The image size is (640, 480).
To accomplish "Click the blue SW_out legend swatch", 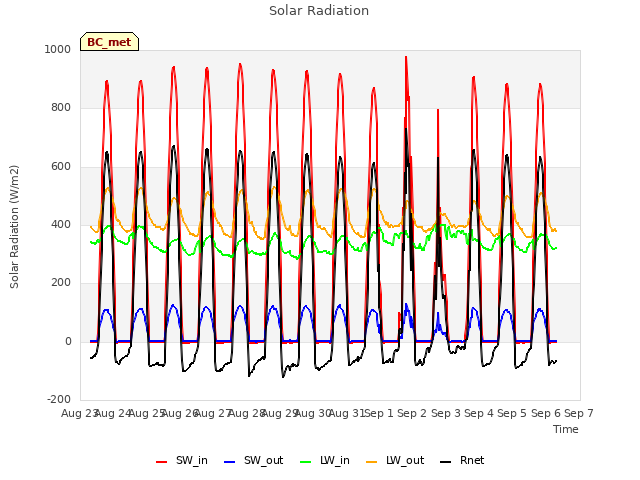I will pos(230,462).
